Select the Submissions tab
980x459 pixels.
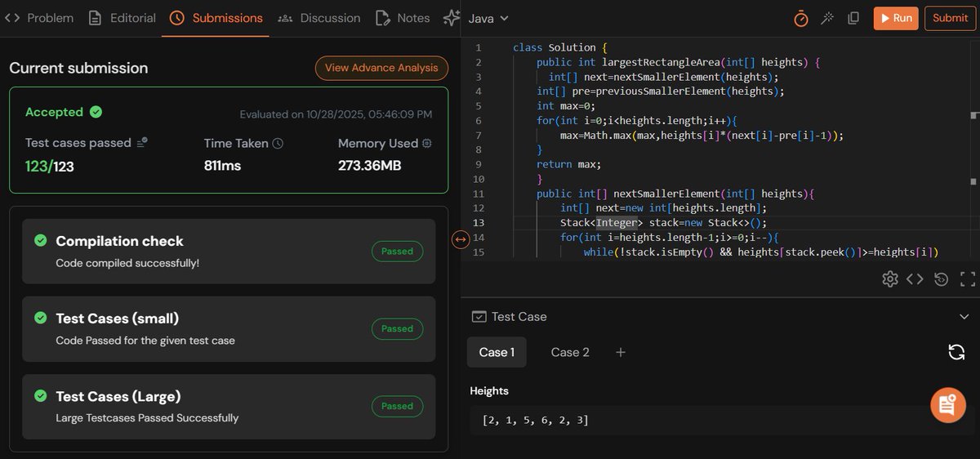(216, 17)
